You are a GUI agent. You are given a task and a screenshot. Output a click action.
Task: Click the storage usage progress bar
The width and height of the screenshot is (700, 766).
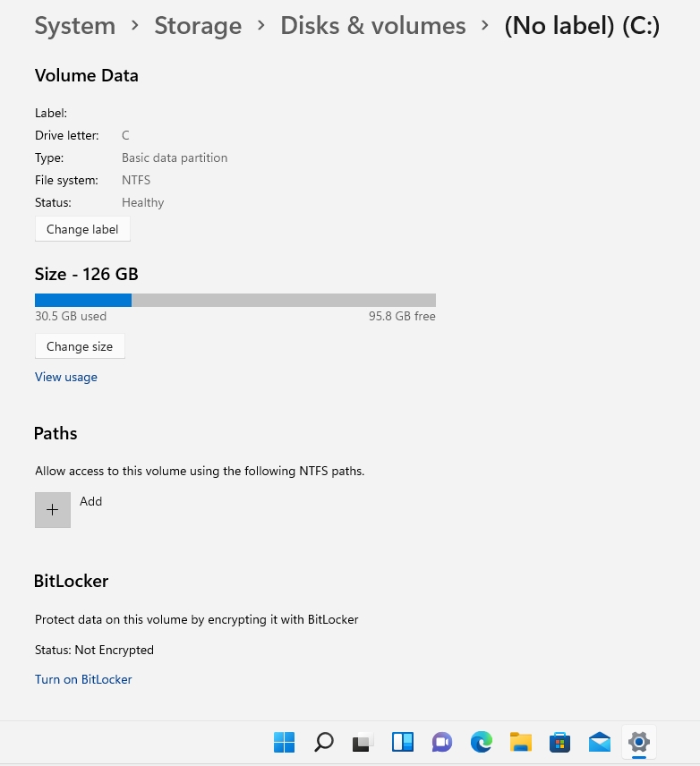point(235,300)
